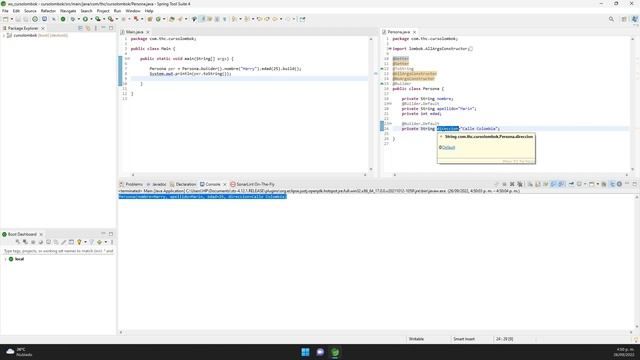Click the lightbulb icon in Boot Dashboard
Screen dimensions: 640x360
pos(79,242)
